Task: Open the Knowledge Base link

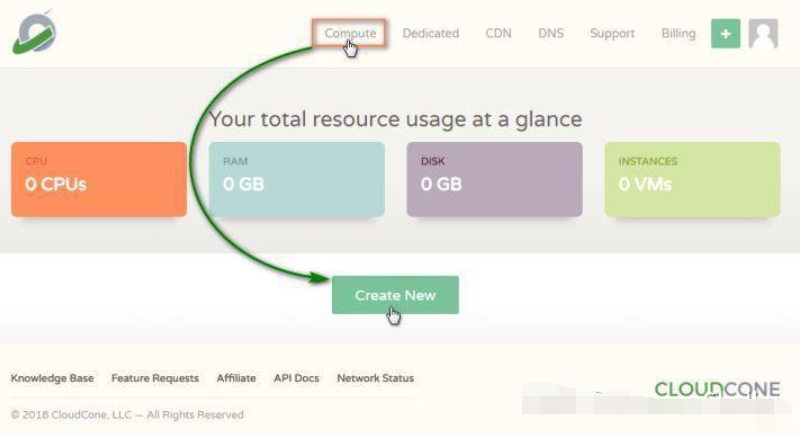Action: (x=52, y=378)
